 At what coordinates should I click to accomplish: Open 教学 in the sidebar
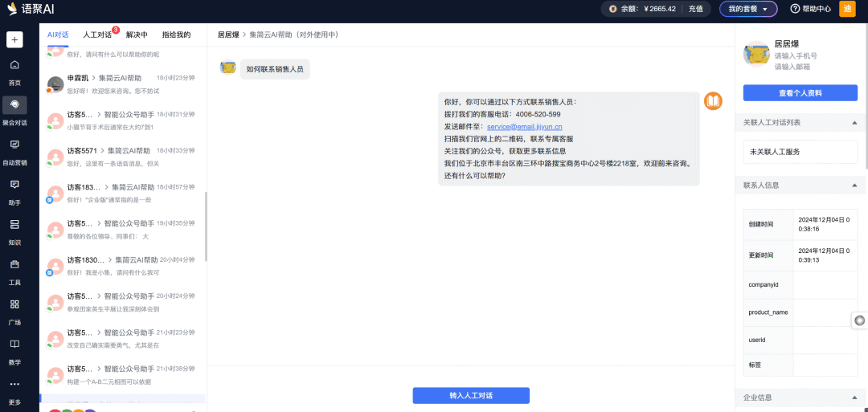click(x=14, y=352)
